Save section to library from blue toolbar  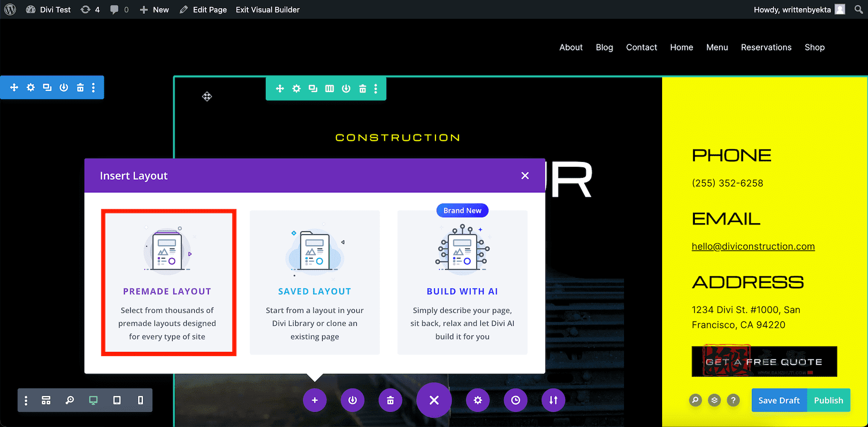click(x=64, y=88)
